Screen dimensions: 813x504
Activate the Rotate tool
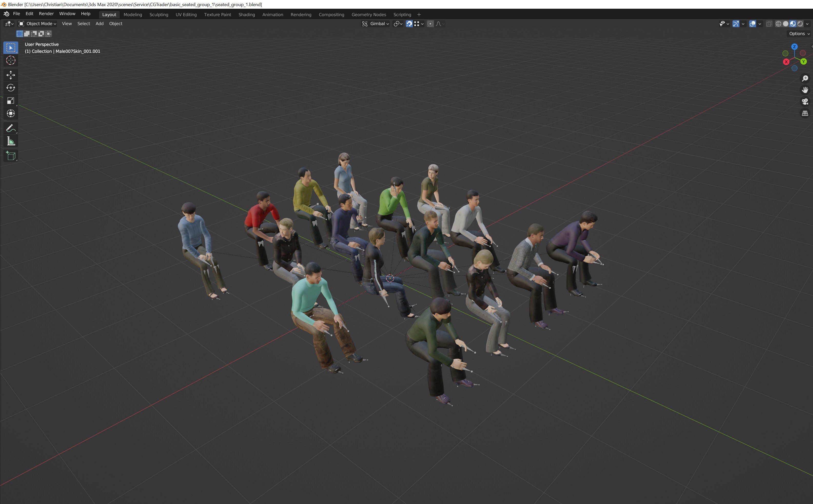pos(11,88)
